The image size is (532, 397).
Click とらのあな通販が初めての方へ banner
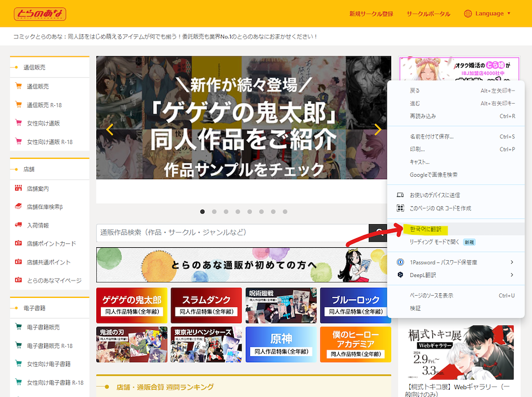coord(242,265)
